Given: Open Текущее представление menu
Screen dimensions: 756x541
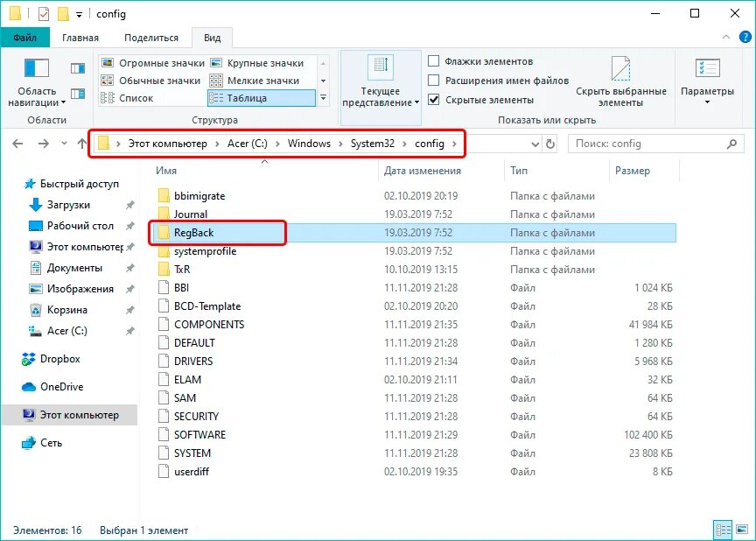Looking at the screenshot, I should (x=381, y=86).
